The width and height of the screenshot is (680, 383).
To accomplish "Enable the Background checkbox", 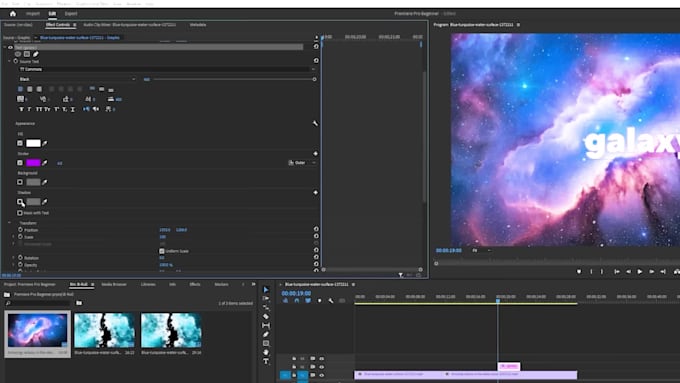I will tap(20, 182).
